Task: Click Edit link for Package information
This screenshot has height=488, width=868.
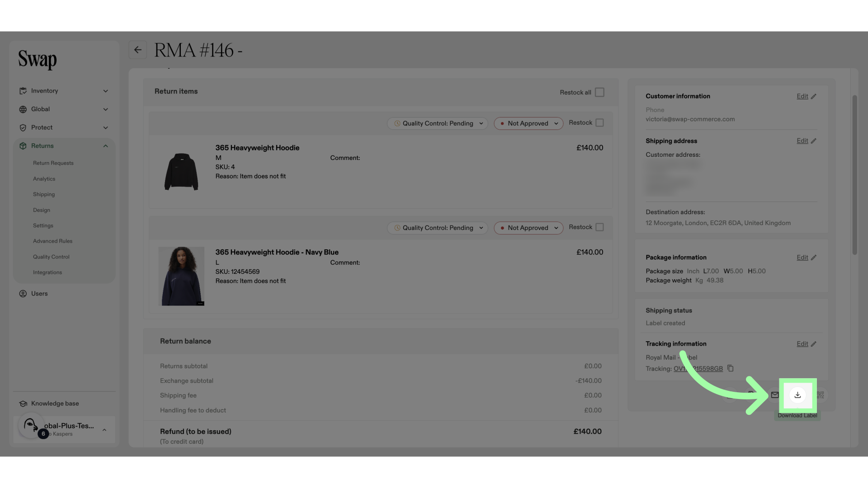Action: [802, 258]
